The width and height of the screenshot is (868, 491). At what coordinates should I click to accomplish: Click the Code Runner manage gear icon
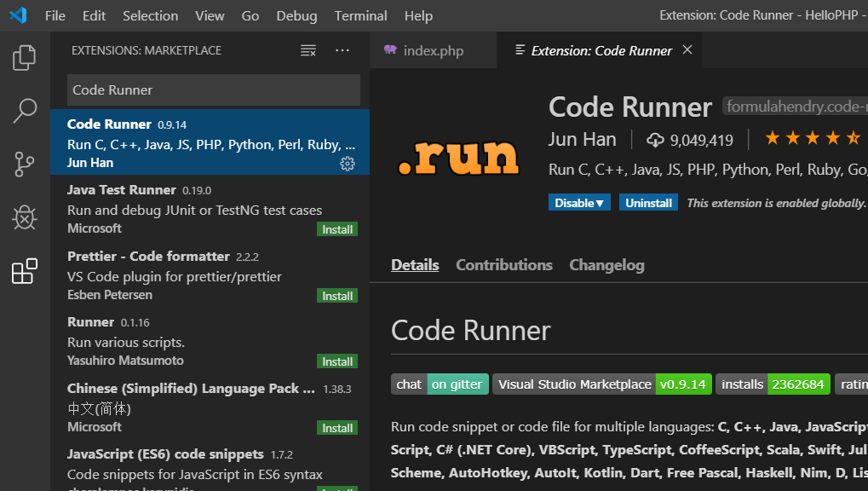(347, 164)
